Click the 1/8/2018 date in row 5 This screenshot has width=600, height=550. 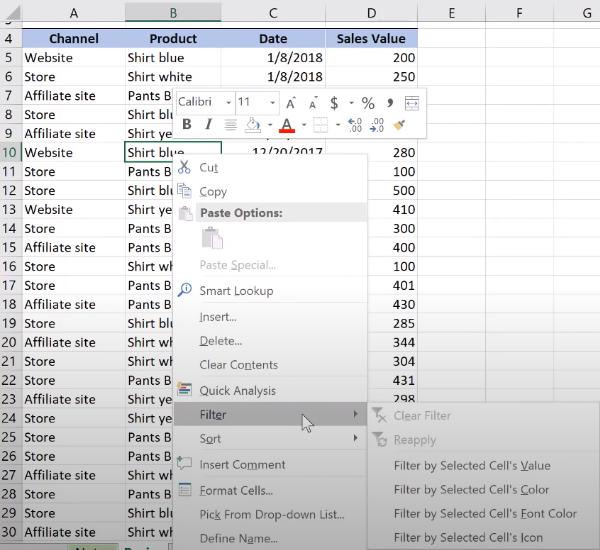[273, 57]
